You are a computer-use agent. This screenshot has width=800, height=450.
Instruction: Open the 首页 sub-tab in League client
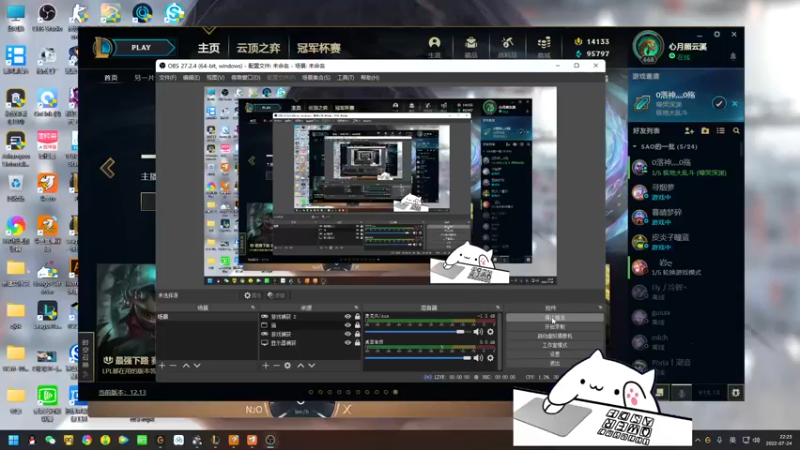[x=111, y=78]
